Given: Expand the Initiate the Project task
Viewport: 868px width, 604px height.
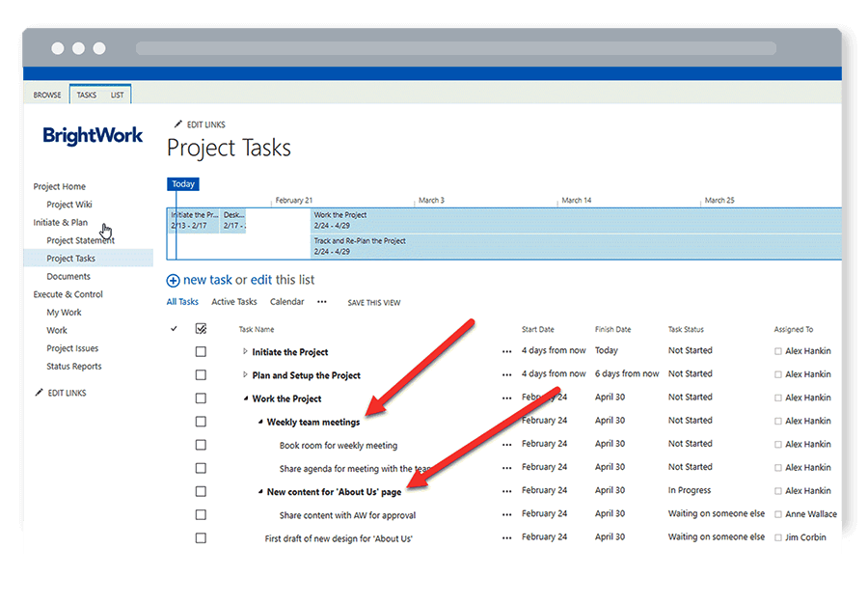Looking at the screenshot, I should click(x=245, y=351).
